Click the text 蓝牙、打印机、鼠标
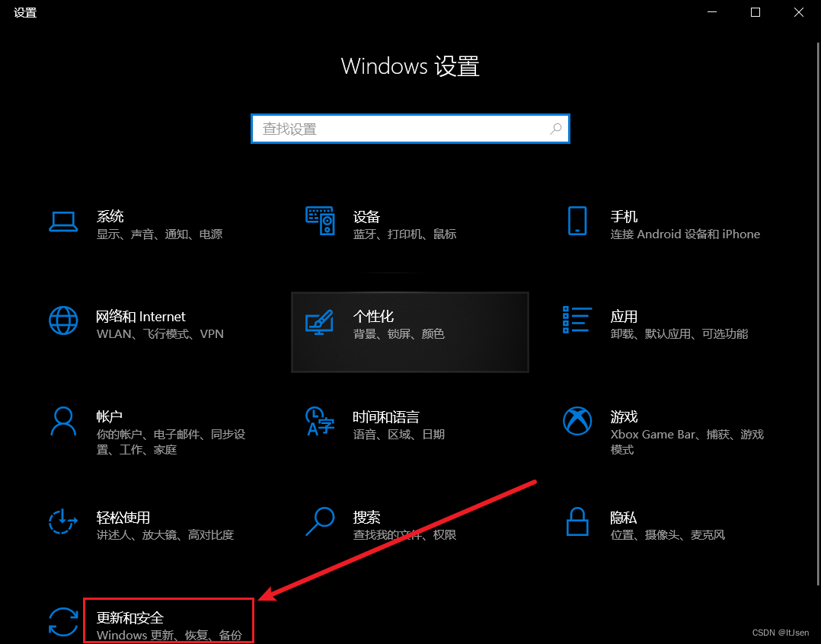 coord(404,234)
